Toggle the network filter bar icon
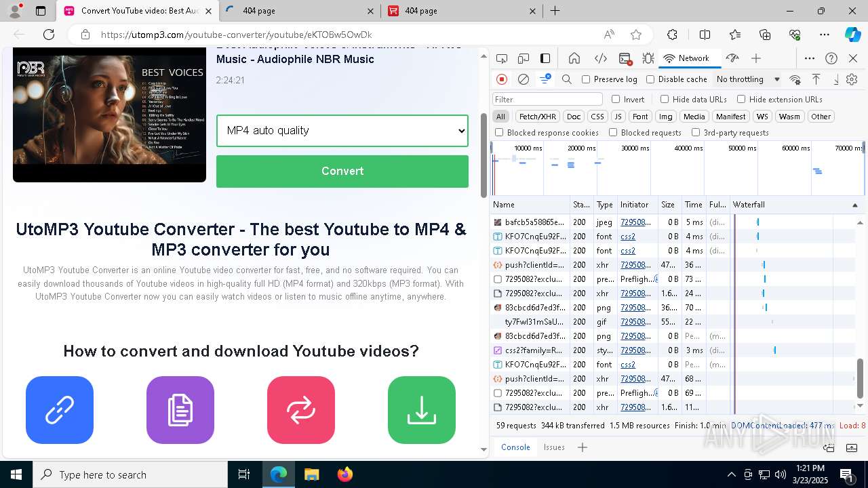 (x=545, y=79)
